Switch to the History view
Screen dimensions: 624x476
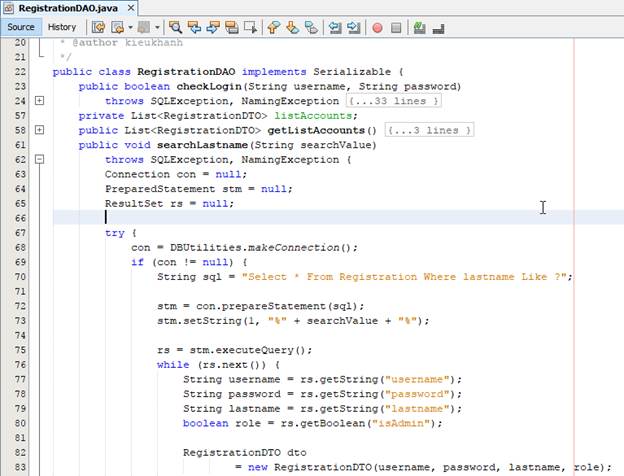tap(62, 27)
